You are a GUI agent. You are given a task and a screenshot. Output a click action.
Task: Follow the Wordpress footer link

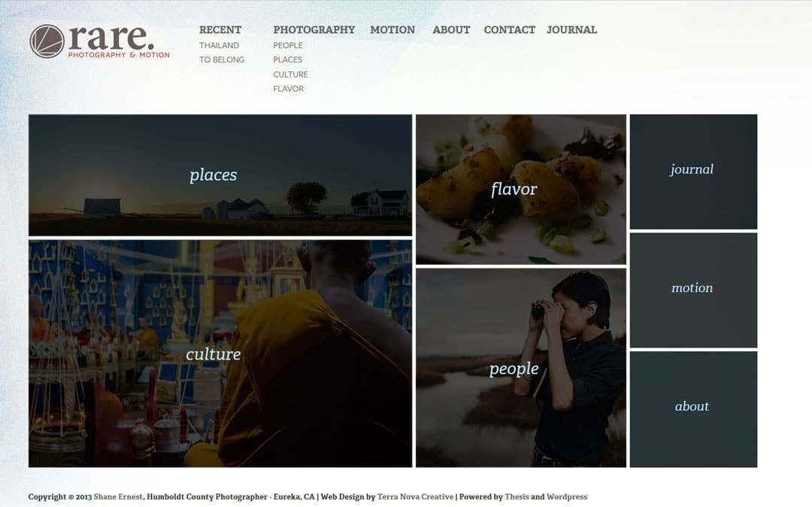567,496
